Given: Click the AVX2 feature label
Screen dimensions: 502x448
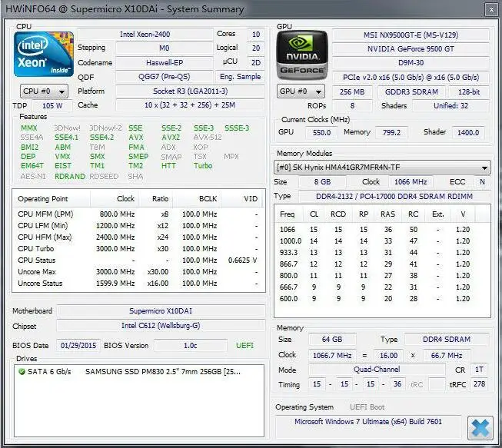Looking at the screenshot, I should pos(171,138).
